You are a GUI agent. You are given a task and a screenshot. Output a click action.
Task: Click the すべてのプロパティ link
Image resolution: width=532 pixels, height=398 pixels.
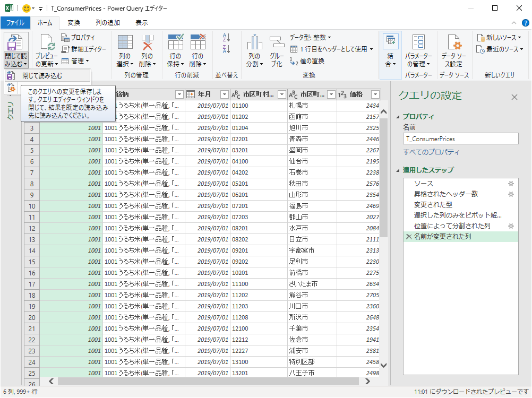point(431,152)
